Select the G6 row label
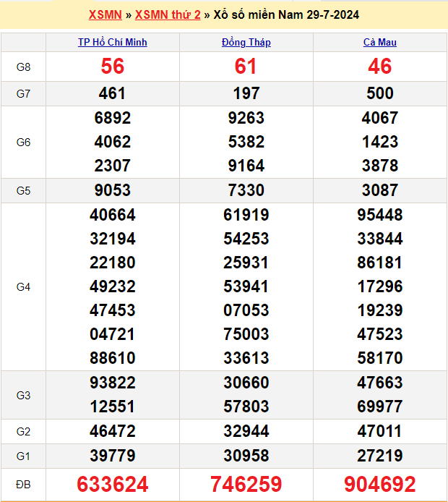Viewport: 448px width, 502px height. [x=23, y=142]
